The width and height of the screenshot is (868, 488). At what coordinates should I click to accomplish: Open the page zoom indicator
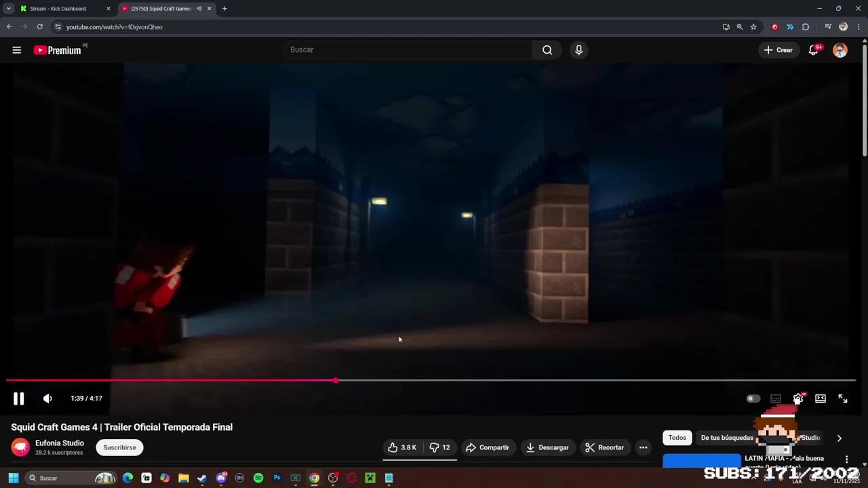point(740,27)
